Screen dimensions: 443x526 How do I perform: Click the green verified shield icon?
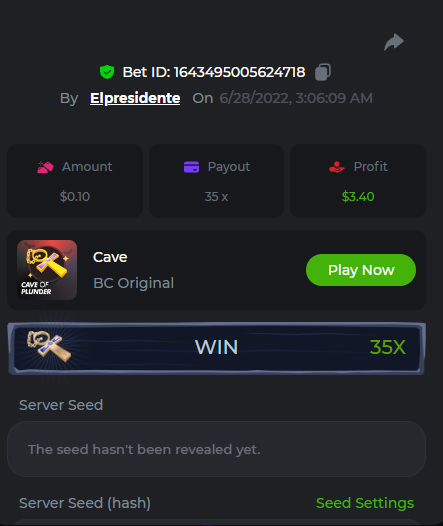click(107, 72)
